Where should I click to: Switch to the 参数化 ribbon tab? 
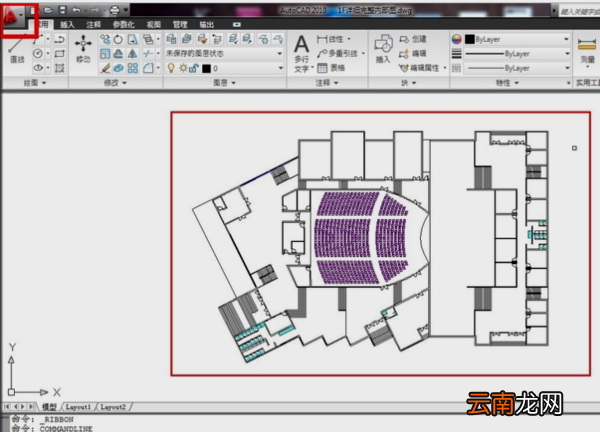tap(124, 24)
